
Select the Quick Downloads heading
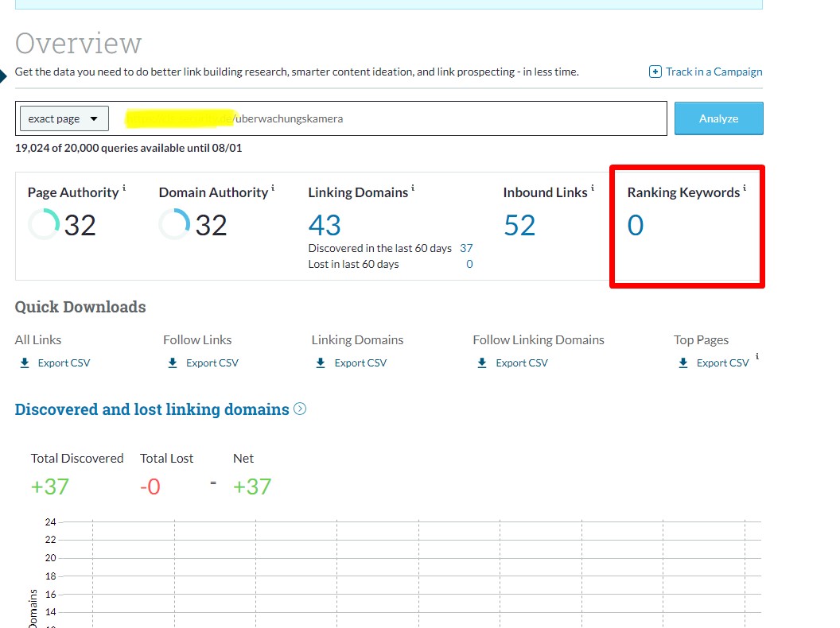tap(80, 307)
